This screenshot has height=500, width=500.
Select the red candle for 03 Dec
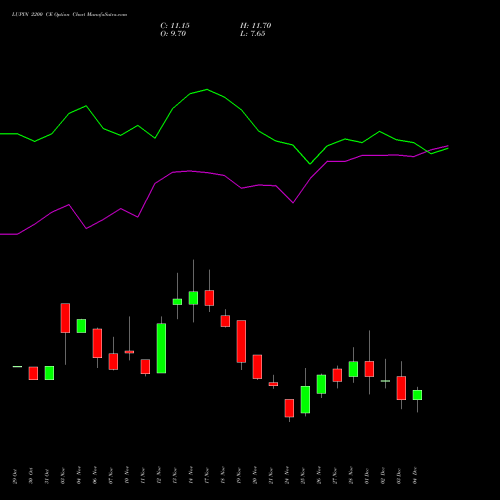point(401,388)
